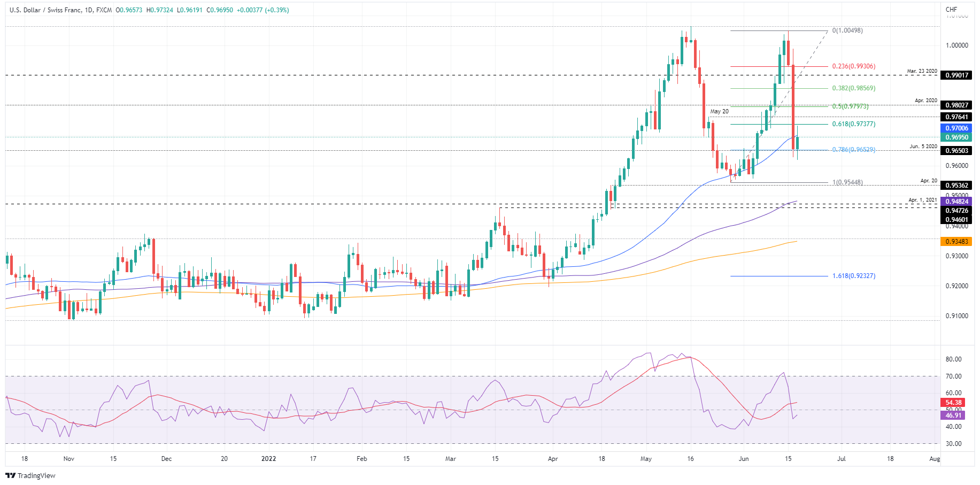Select the purple 46.91 RSI value tag
Screen dimensions: 980x485
tap(953, 415)
